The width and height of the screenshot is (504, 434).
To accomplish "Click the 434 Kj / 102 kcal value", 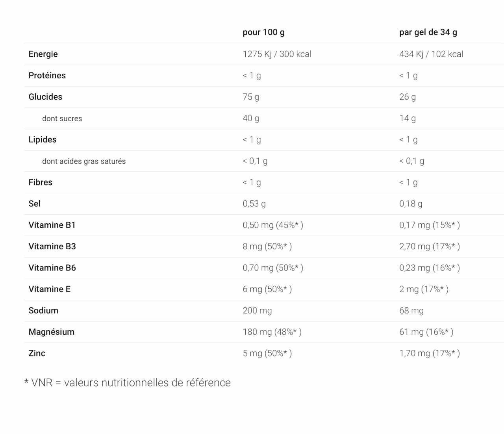I will 431,54.
